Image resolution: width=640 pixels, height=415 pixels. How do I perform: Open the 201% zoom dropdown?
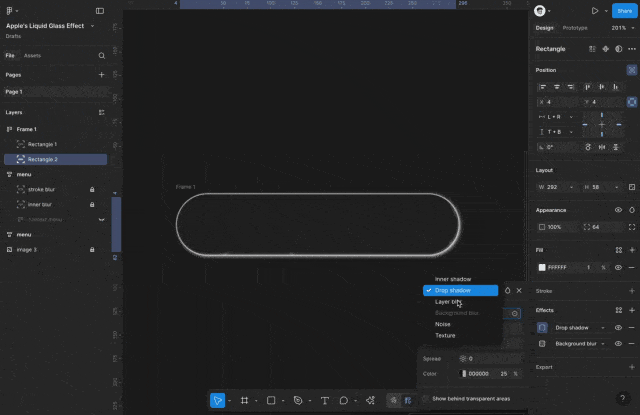click(x=623, y=28)
